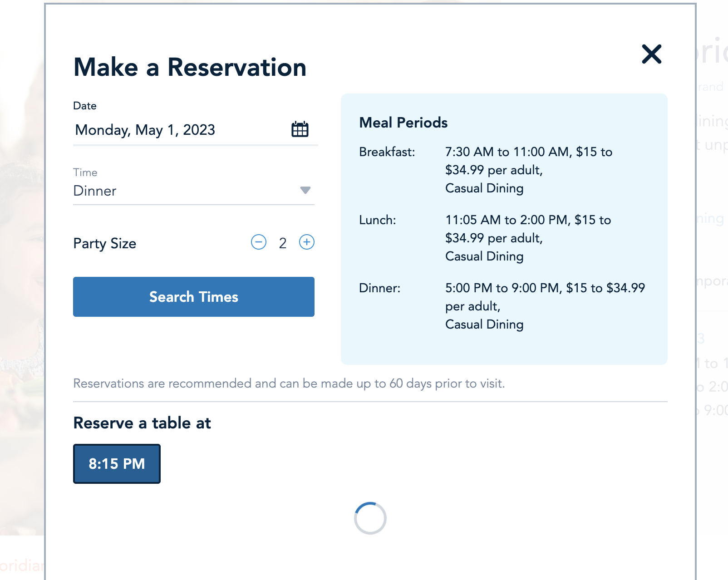Click the party size number value

(x=283, y=243)
